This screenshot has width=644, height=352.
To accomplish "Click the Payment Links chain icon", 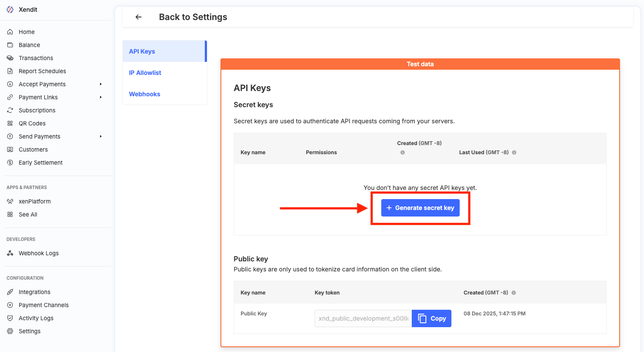I will pos(10,97).
